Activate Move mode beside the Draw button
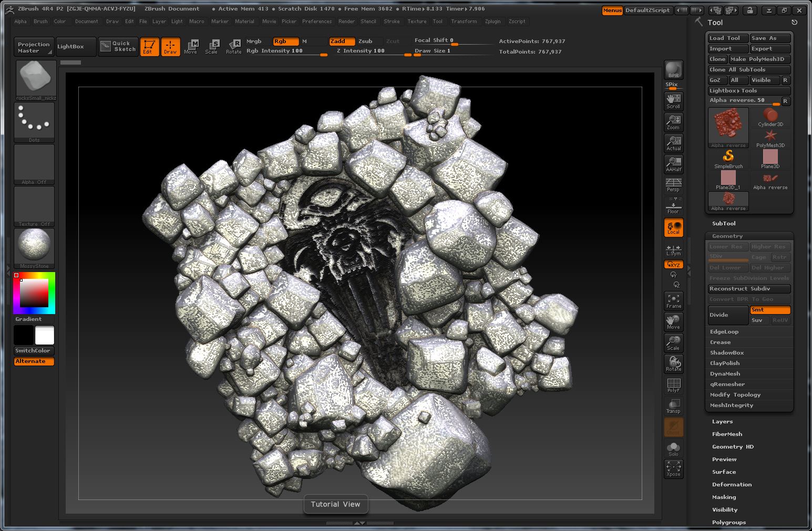This screenshot has height=531, width=812. pyautogui.click(x=191, y=47)
